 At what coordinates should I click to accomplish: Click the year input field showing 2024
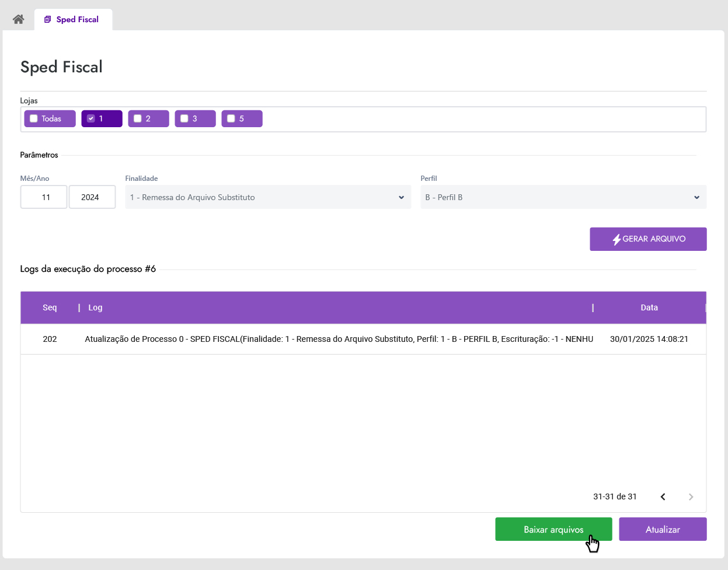coord(92,197)
